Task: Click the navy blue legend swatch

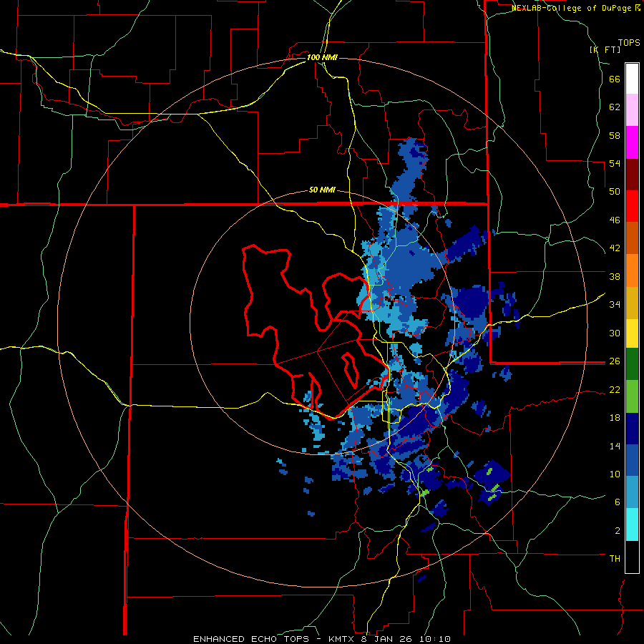Action: (632, 429)
